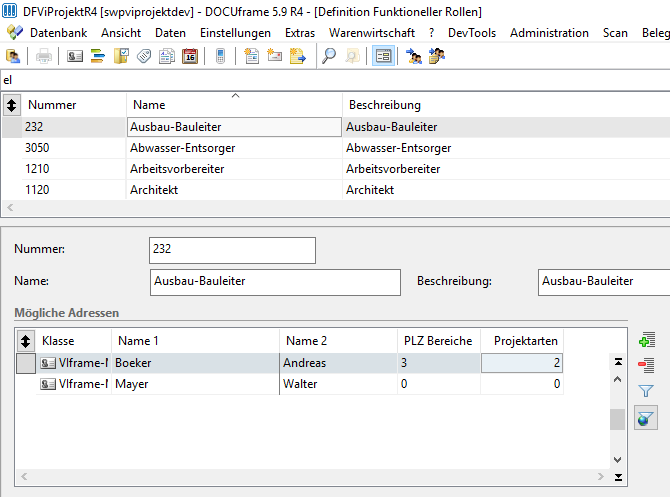
Task: Click the new note with arrow icon
Action: (298, 56)
